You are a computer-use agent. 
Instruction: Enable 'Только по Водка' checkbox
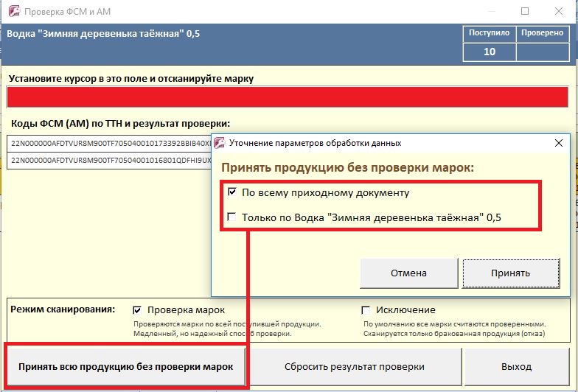pos(232,217)
